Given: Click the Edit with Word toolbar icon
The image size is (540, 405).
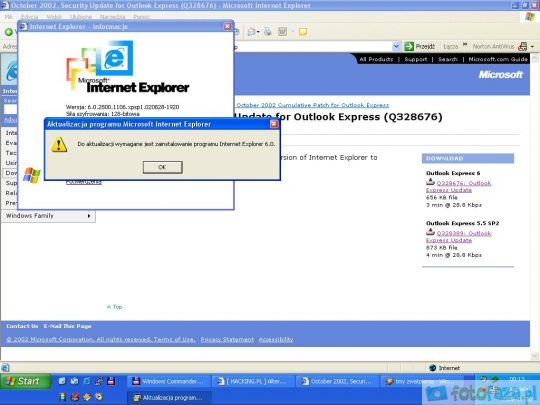Looking at the screenshot, I should [282, 32].
